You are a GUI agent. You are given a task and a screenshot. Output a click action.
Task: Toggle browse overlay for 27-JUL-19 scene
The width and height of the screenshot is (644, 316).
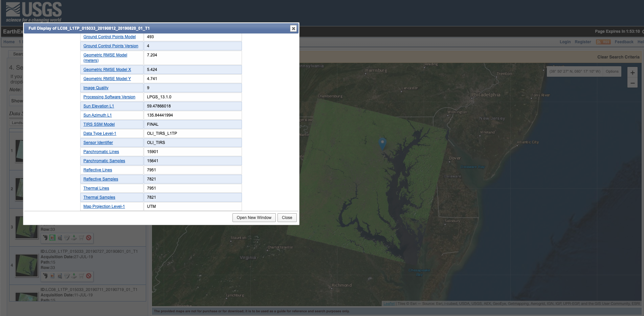52,276
